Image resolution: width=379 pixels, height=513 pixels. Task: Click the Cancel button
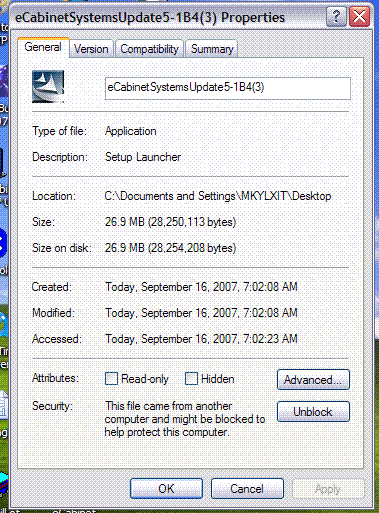(x=247, y=489)
